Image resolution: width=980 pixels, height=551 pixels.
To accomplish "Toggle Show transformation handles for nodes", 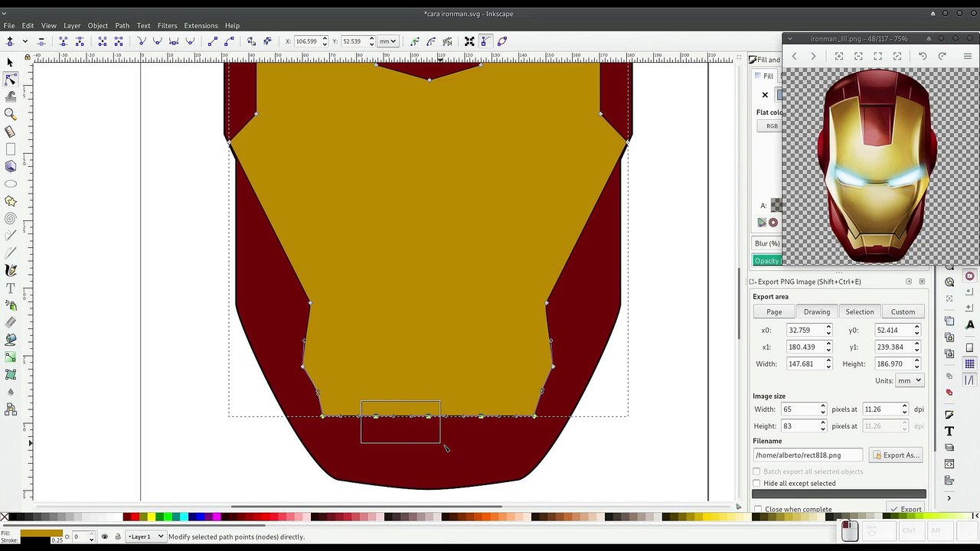I will point(469,41).
